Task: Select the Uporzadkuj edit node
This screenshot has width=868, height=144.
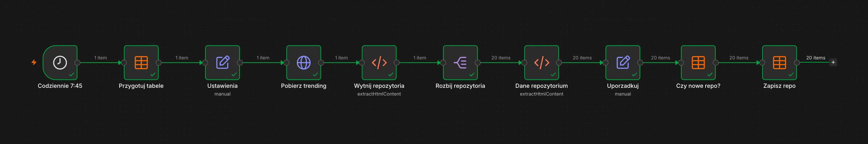Action: point(623,62)
